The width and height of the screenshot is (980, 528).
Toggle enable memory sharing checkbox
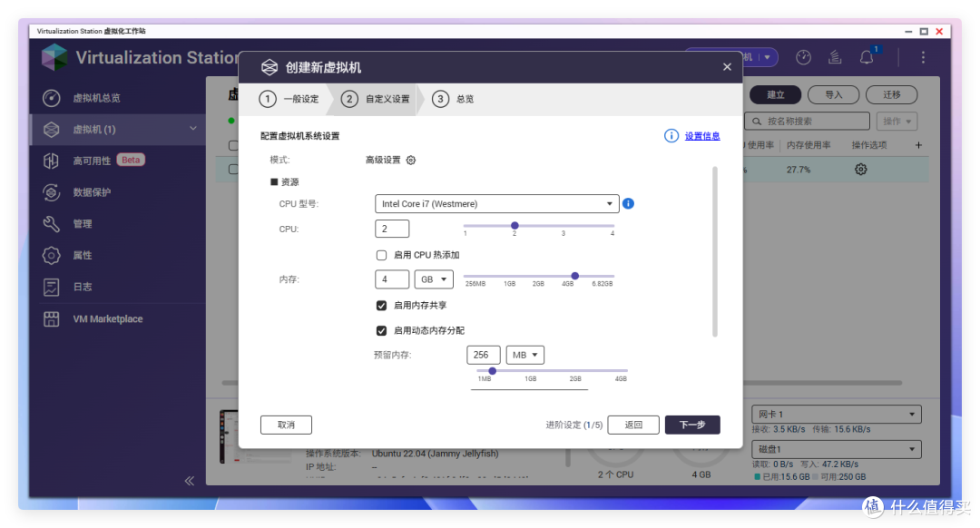point(381,306)
